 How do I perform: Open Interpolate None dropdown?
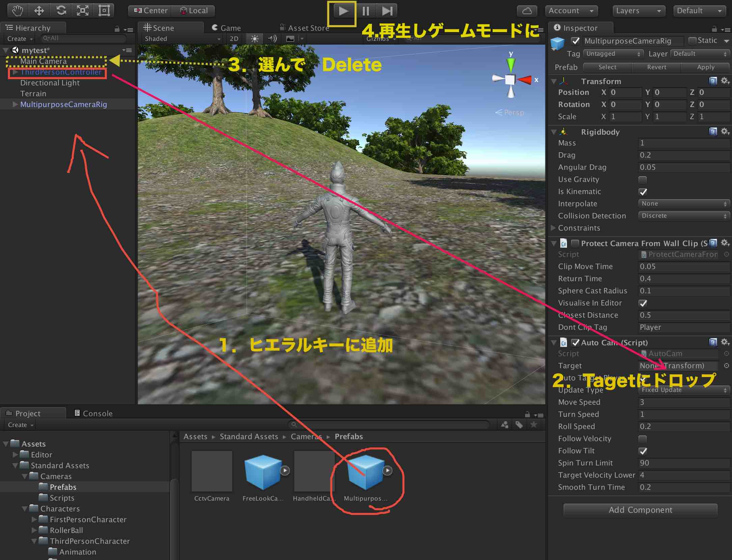[684, 204]
